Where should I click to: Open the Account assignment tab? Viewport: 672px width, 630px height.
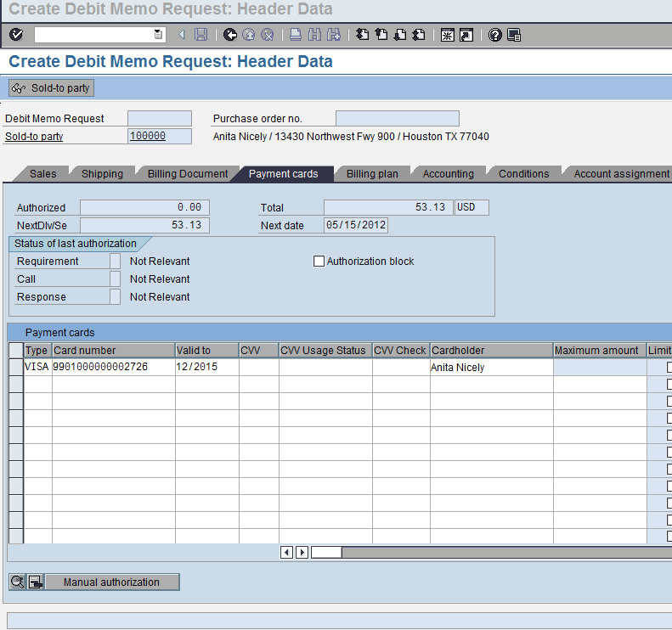pyautogui.click(x=621, y=174)
